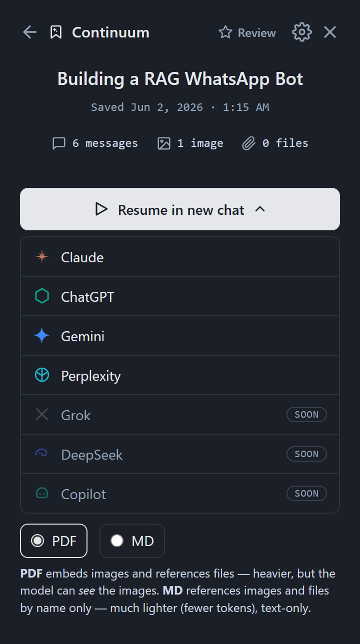This screenshot has width=360, height=644.
Task: Click the star icon beside Review
Action: pyautogui.click(x=225, y=32)
